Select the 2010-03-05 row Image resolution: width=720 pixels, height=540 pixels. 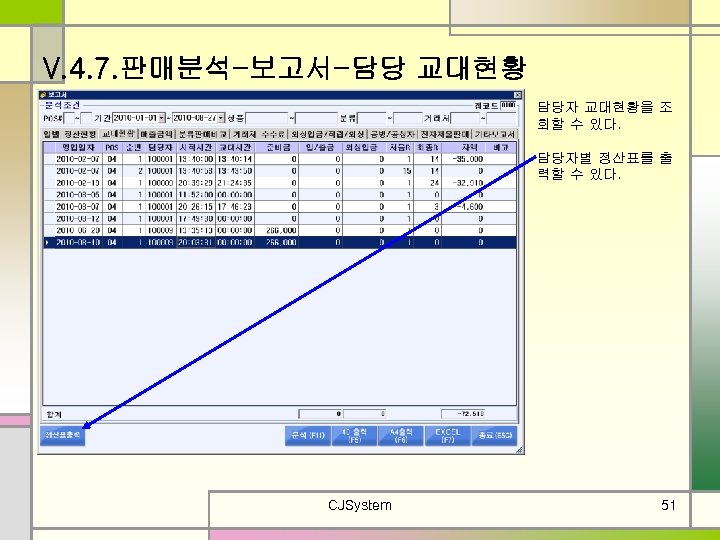pyautogui.click(x=280, y=195)
